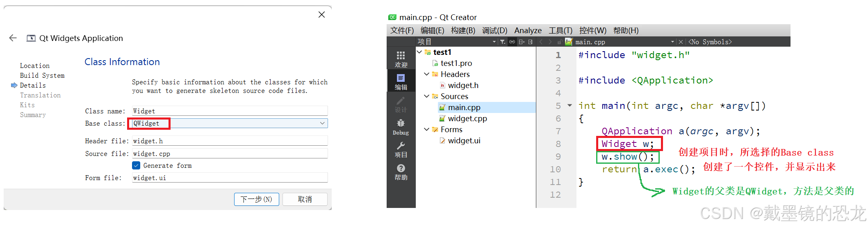Collapse the test1 project node

(419, 52)
